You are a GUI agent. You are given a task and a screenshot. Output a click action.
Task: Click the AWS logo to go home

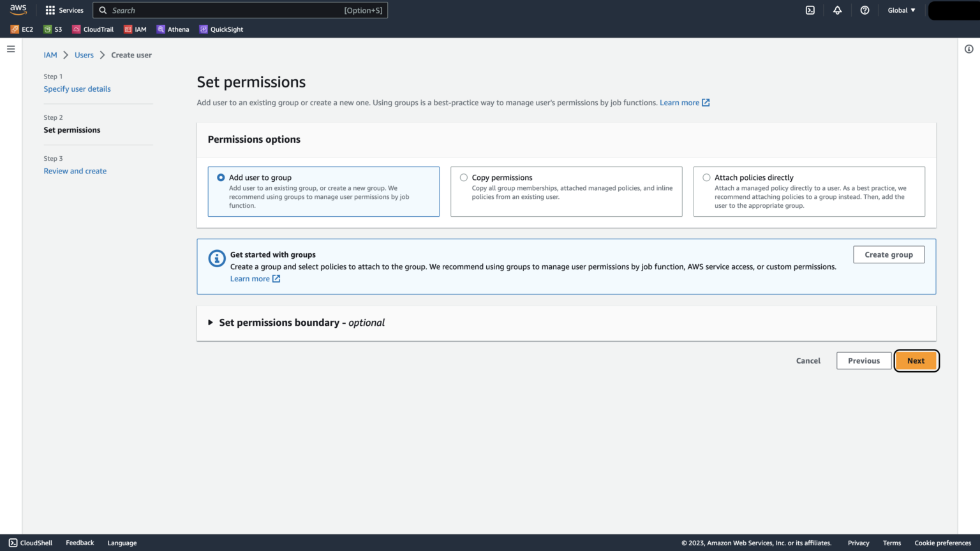[x=19, y=10]
